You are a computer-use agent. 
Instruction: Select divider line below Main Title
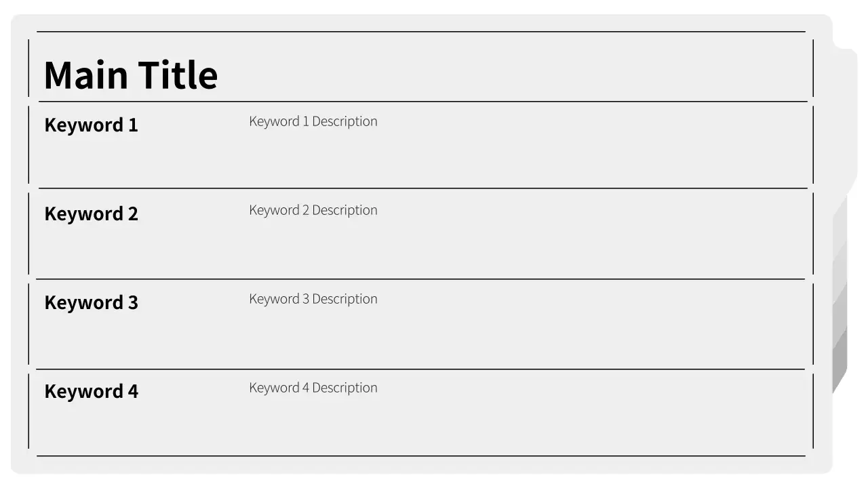420,101
